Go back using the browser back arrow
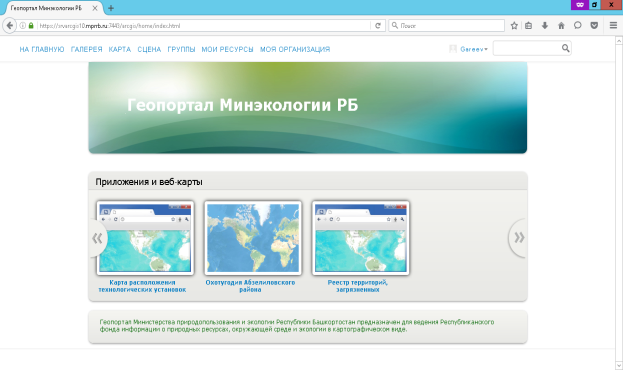This screenshot has height=370, width=624. (x=10, y=25)
